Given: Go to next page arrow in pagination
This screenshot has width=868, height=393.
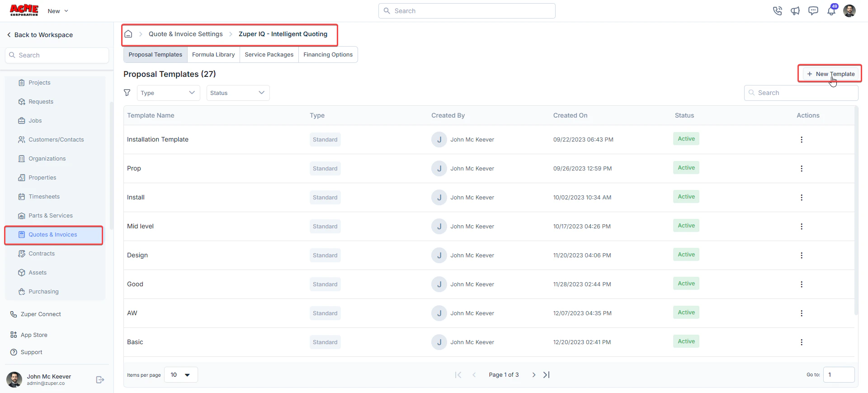Looking at the screenshot, I should click(534, 375).
